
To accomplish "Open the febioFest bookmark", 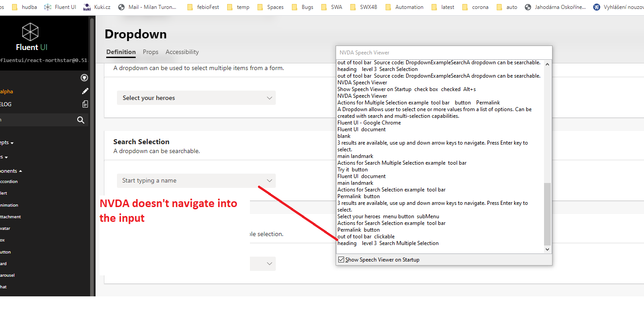I will pyautogui.click(x=208, y=7).
